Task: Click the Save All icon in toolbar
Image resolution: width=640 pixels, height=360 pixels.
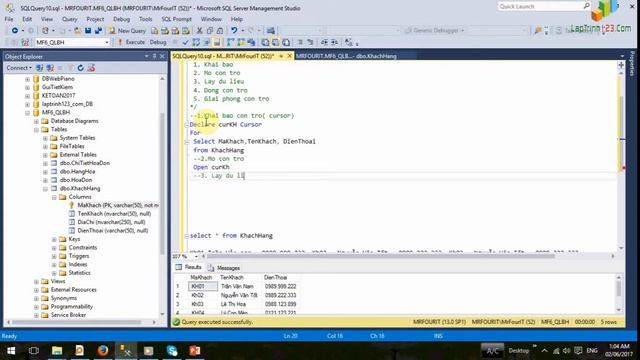Action: pyautogui.click(x=98, y=31)
